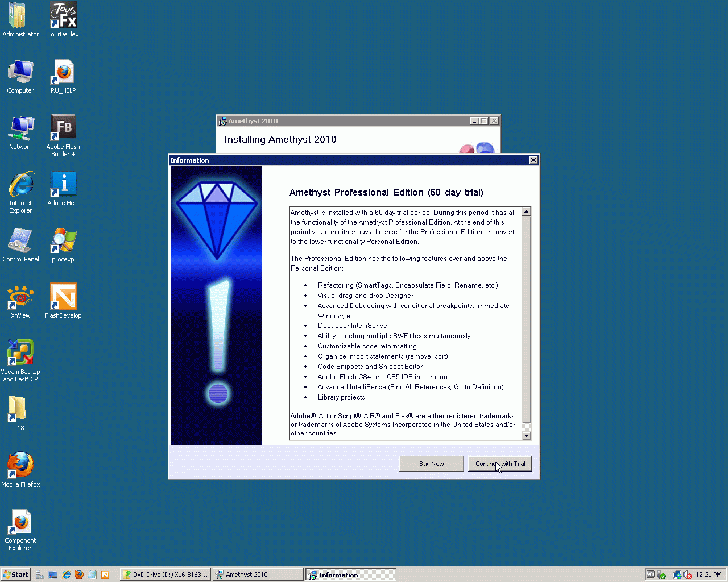728x582 pixels.
Task: Click the "Customizable code reformatting" line
Action: [367, 346]
